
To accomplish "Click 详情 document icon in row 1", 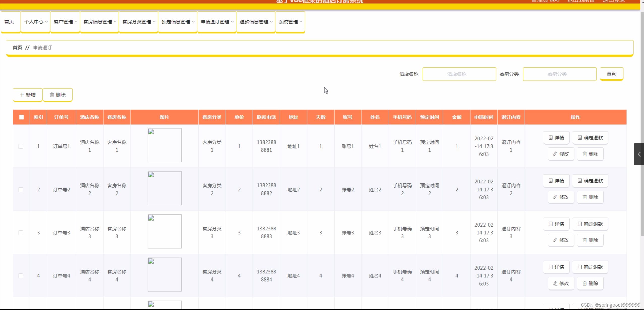I will click(551, 138).
